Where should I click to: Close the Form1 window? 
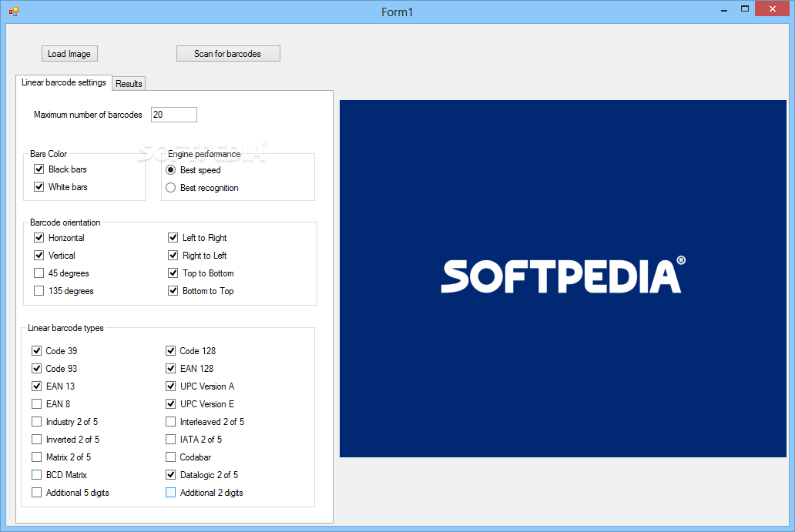pos(772,8)
